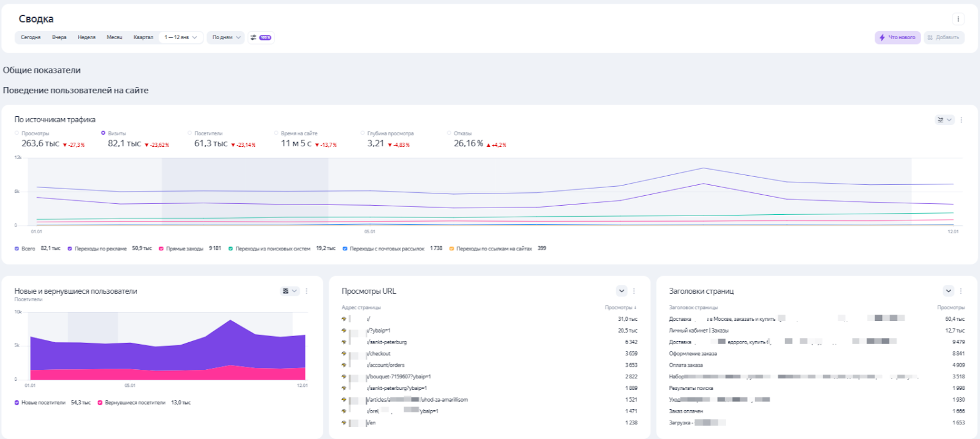The image size is (980, 439).
Task: Open options menu of По источникам трафика widget
Action: point(961,120)
